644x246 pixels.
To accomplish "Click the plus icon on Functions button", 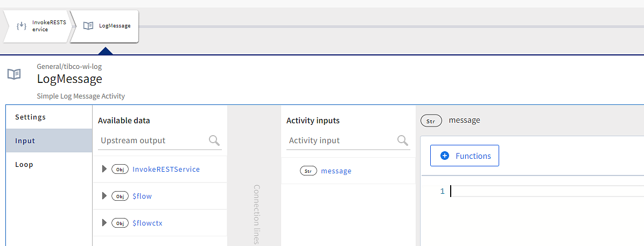I will point(445,156).
